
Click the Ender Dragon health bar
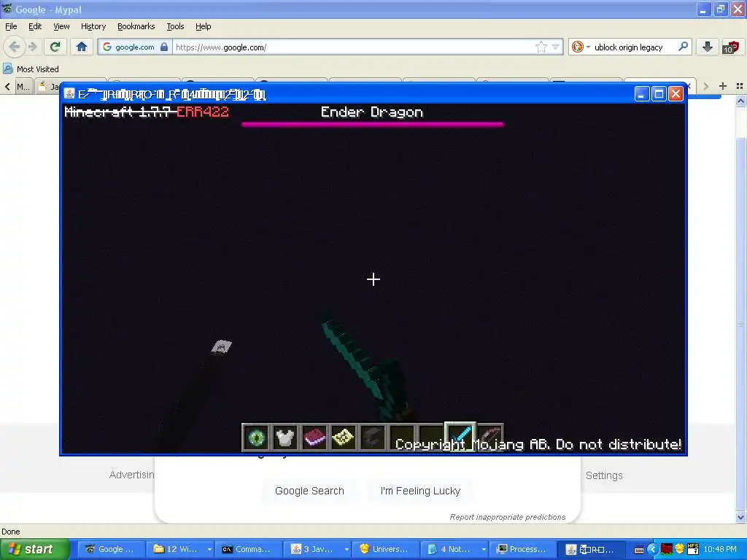click(x=372, y=125)
